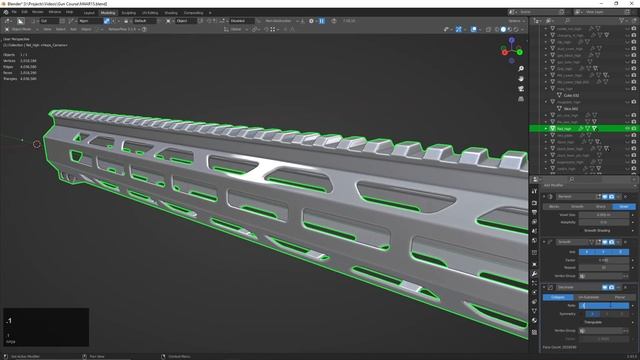640x360 pixels.
Task: Select the highlighted Rail_high outliner row
Action: pos(583,129)
